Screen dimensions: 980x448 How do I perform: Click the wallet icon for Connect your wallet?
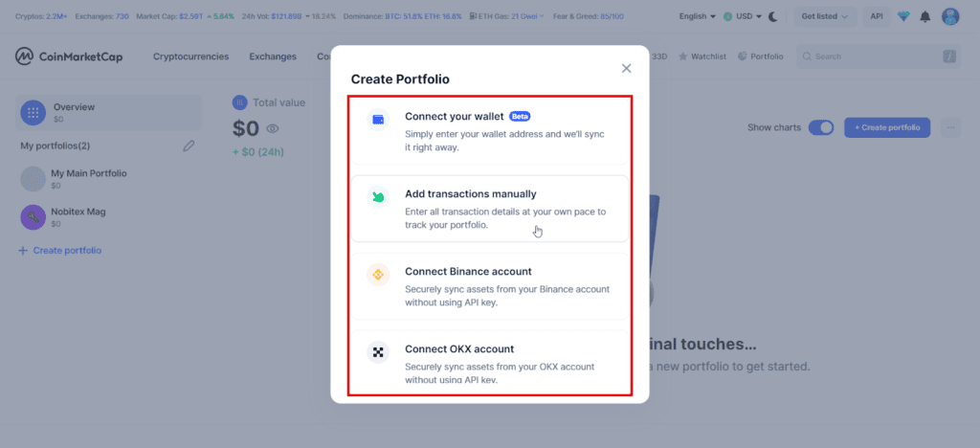point(378,120)
